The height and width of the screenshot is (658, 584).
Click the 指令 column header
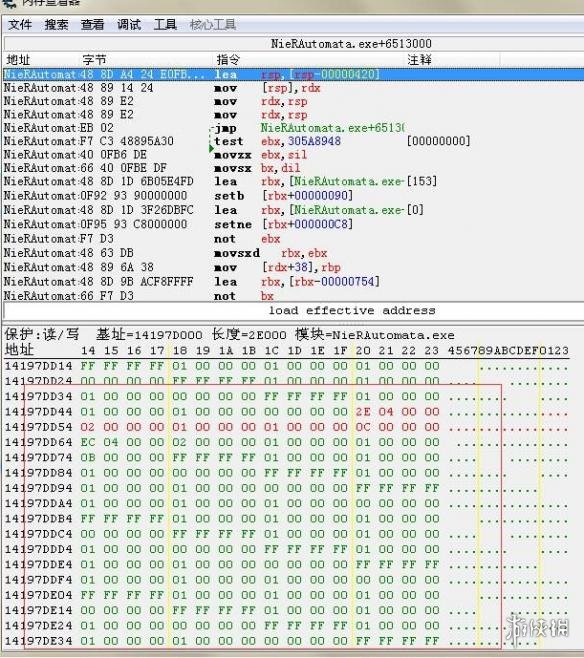click(228, 60)
